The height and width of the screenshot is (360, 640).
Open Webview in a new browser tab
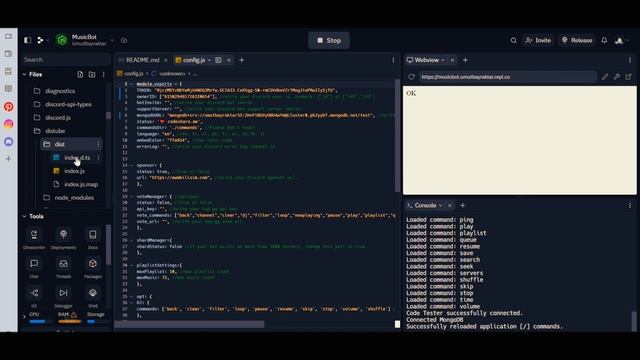tap(628, 77)
